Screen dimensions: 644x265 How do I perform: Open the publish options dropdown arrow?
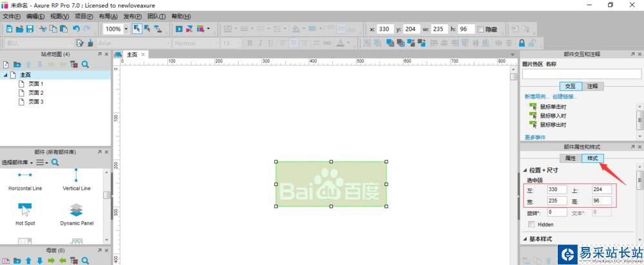point(208,29)
